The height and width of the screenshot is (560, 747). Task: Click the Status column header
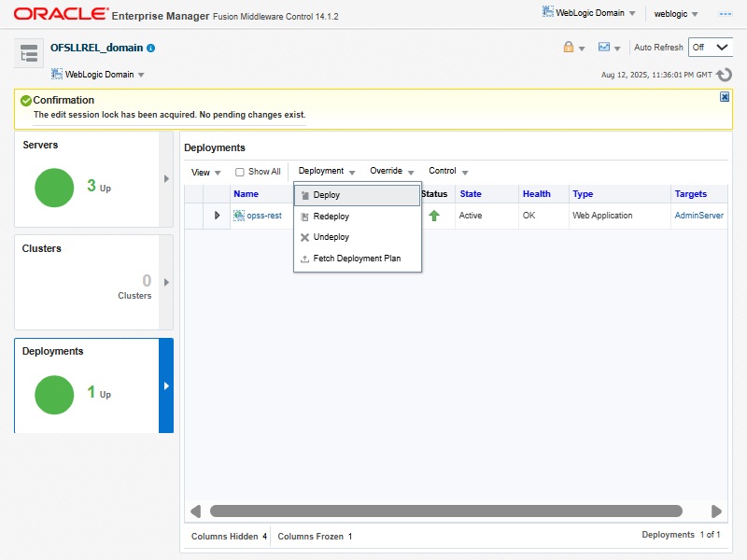click(434, 194)
